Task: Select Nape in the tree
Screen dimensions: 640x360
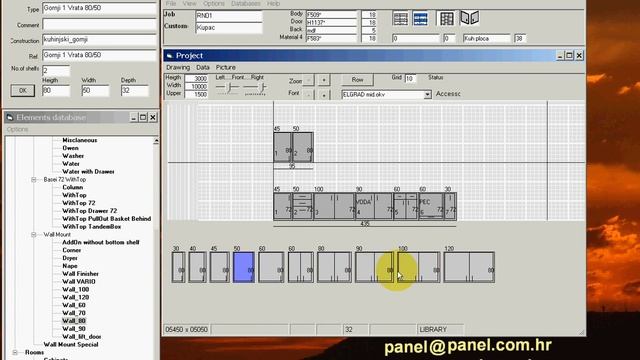Action: pyautogui.click(x=70, y=266)
